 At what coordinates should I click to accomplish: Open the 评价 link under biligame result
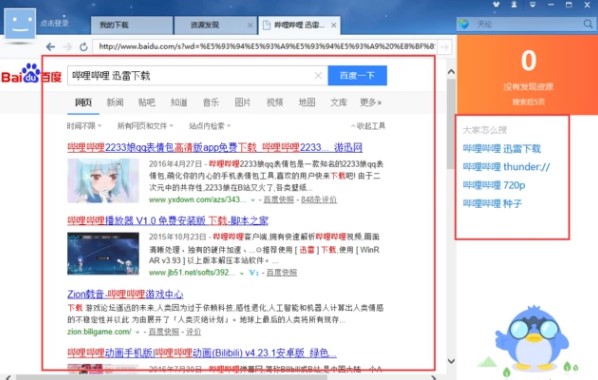193,332
